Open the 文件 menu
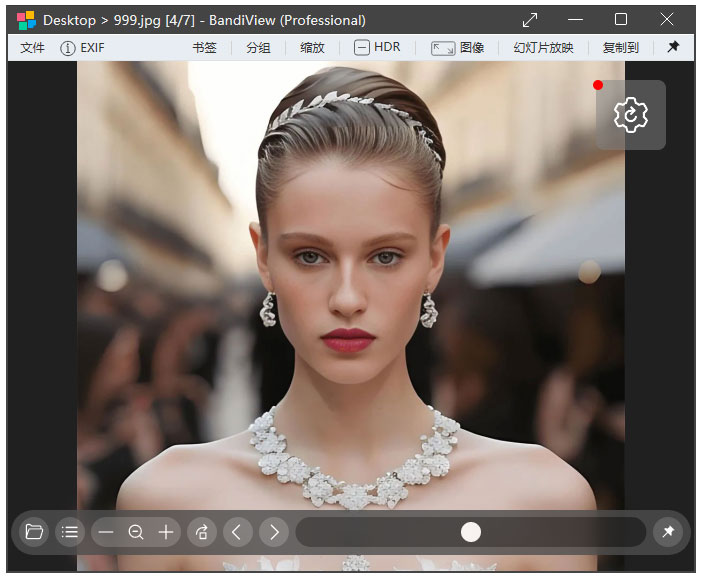704x579 pixels. tap(32, 48)
